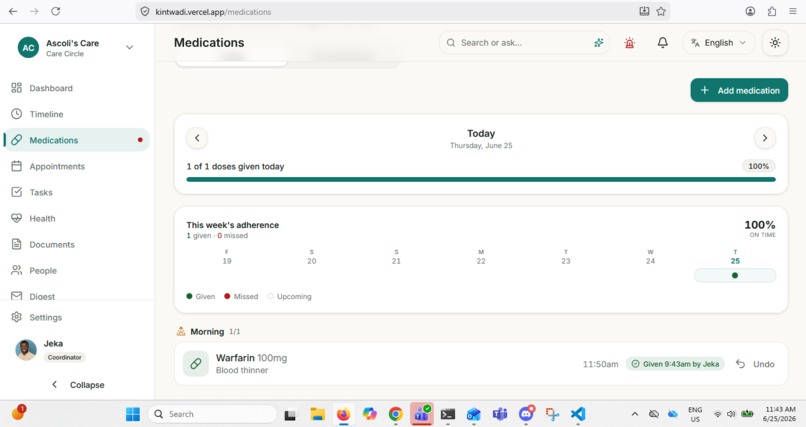Image resolution: width=806 pixels, height=427 pixels.
Task: Reload the page in browser
Action: 56,11
